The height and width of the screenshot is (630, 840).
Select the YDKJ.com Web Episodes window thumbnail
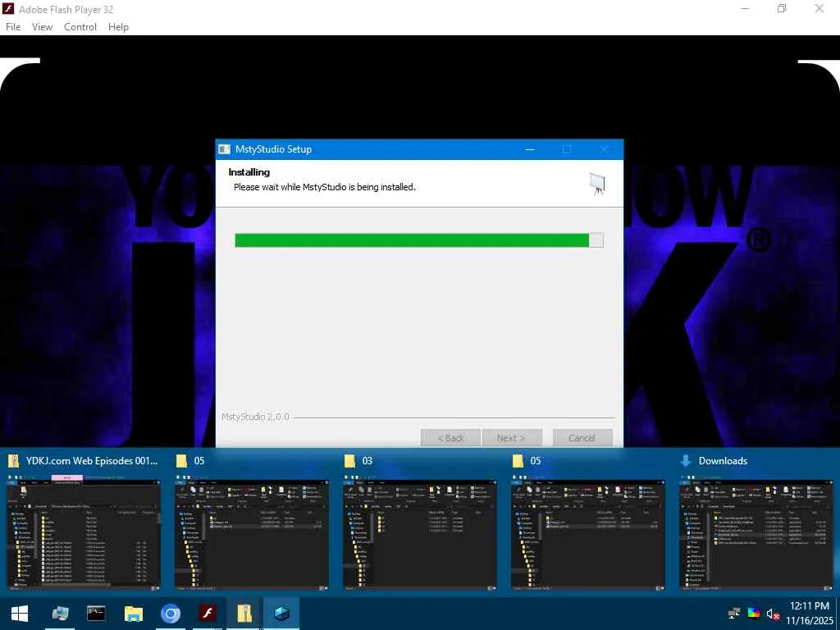click(84, 532)
